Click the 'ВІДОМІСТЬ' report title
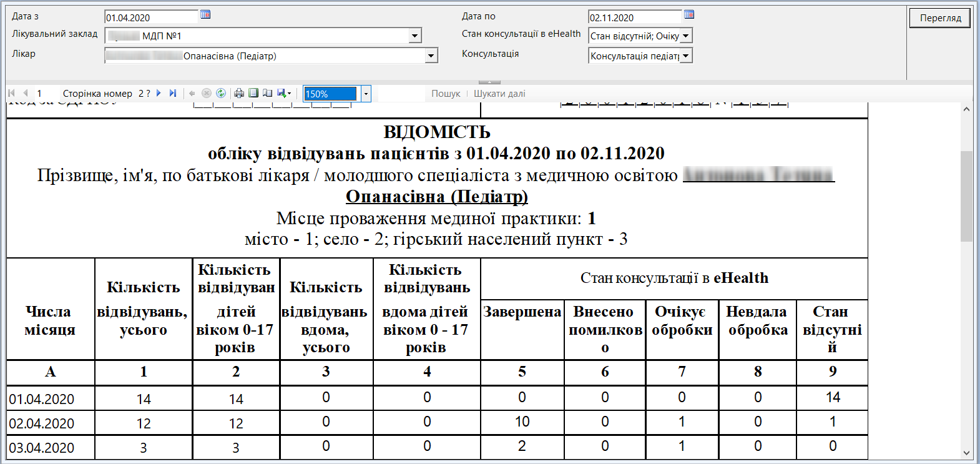 tap(437, 132)
